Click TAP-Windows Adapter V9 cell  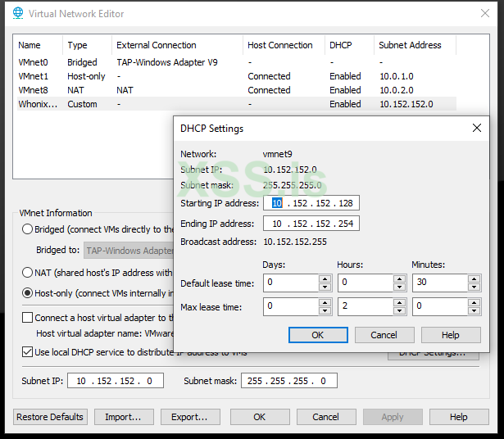point(167,62)
